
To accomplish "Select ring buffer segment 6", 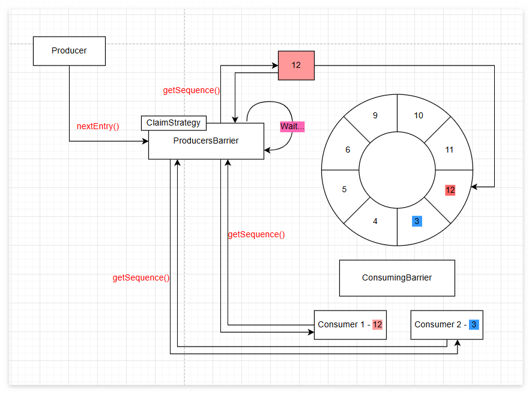I will coord(348,150).
